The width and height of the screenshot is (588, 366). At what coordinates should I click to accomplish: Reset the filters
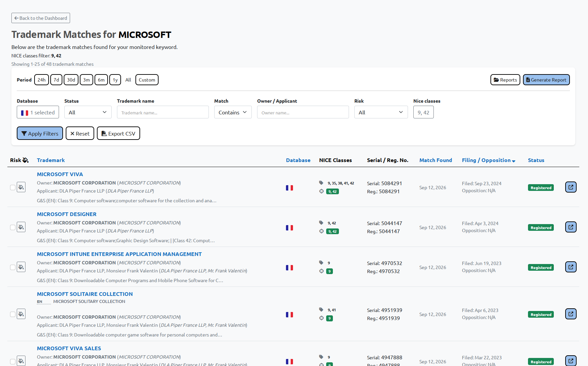point(80,133)
